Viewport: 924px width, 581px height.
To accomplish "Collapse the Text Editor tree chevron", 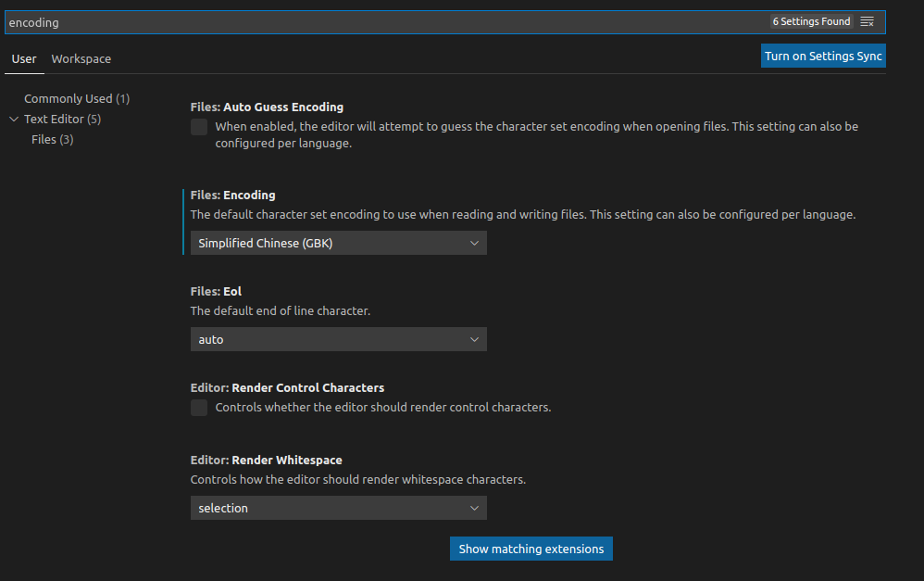I will pos(14,120).
